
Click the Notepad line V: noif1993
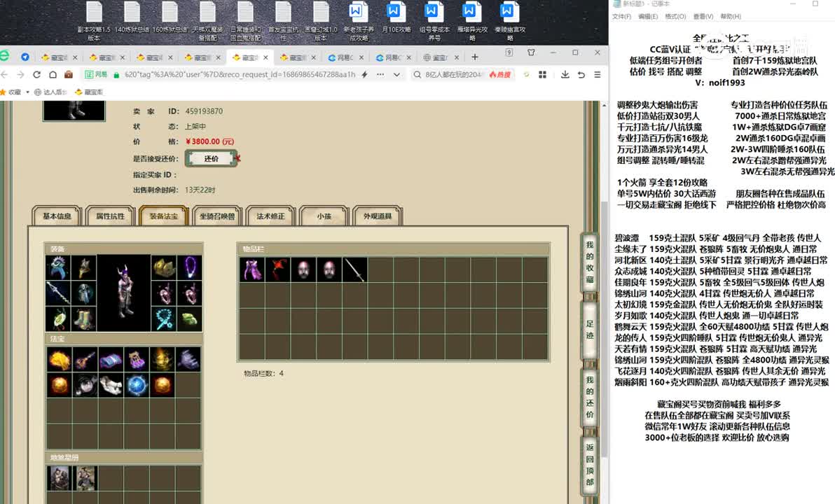720,83
